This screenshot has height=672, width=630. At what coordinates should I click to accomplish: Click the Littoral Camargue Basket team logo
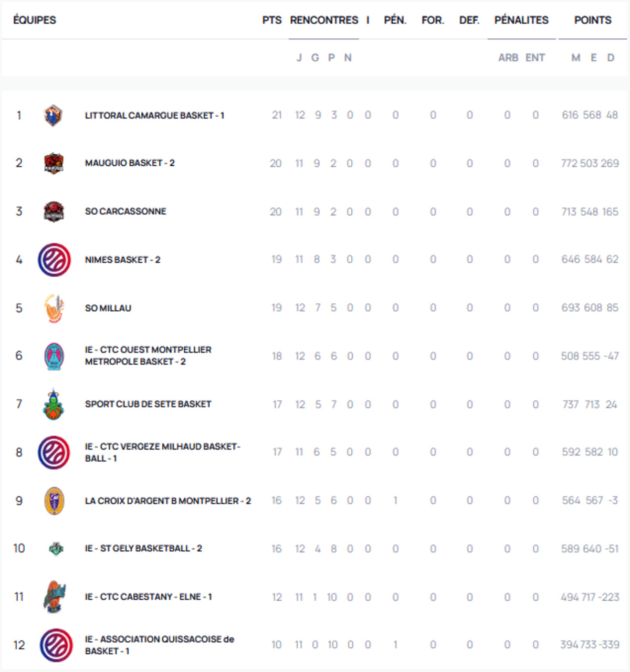click(x=54, y=115)
